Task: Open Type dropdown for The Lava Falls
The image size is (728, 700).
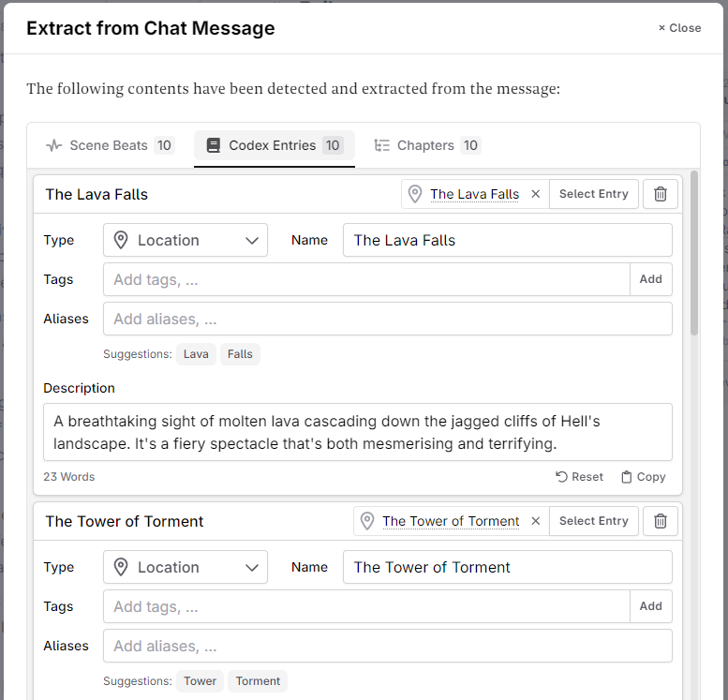Action: point(186,240)
